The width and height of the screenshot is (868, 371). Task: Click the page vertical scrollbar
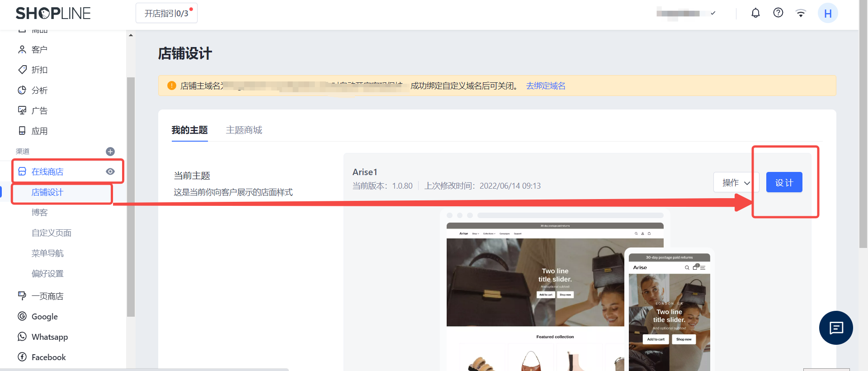(x=863, y=124)
